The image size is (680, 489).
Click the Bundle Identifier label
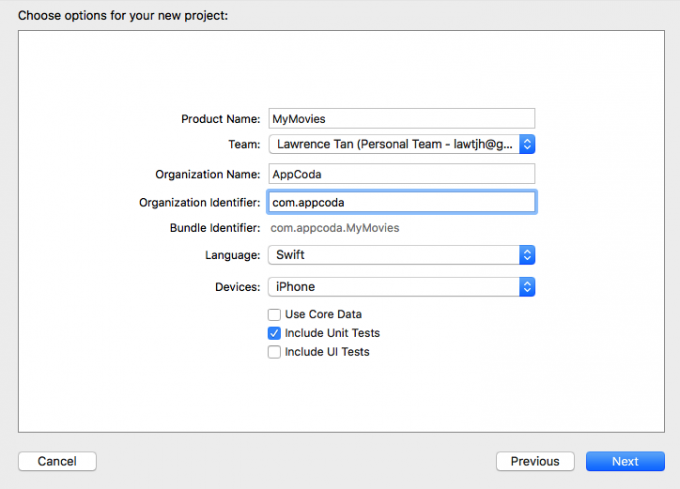pos(215,228)
